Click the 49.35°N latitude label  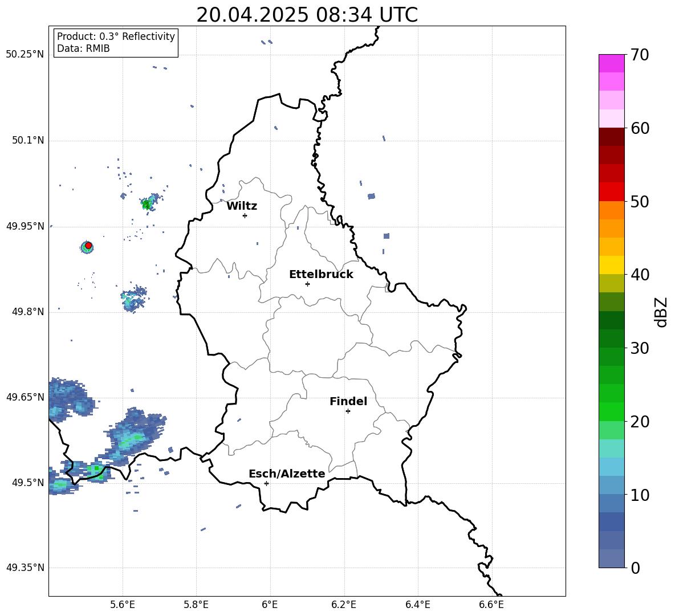tap(25, 568)
